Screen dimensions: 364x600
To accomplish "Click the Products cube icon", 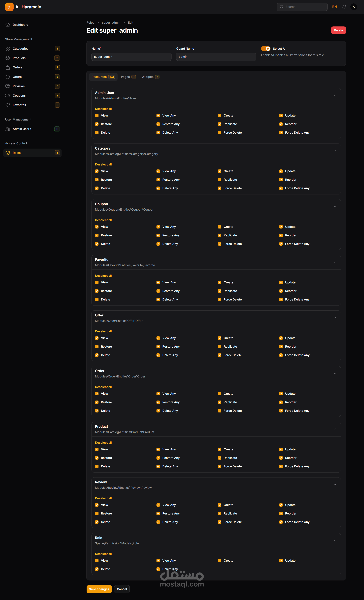I will pyautogui.click(x=8, y=58).
